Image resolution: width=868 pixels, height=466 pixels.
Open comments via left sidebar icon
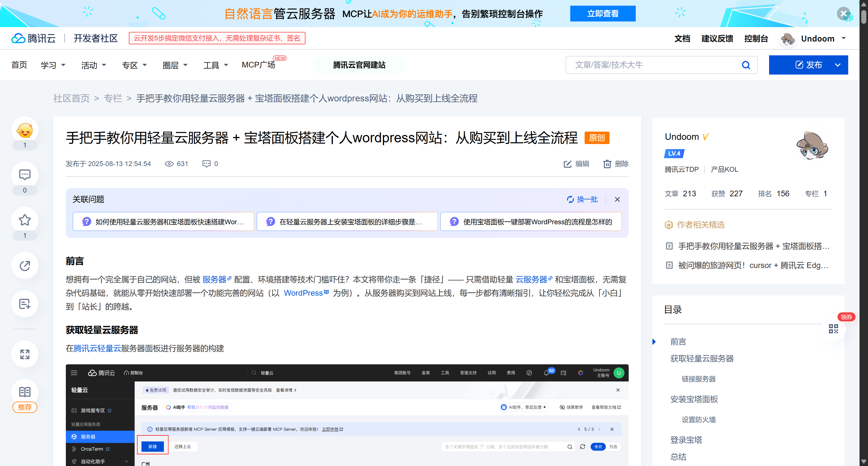click(25, 175)
